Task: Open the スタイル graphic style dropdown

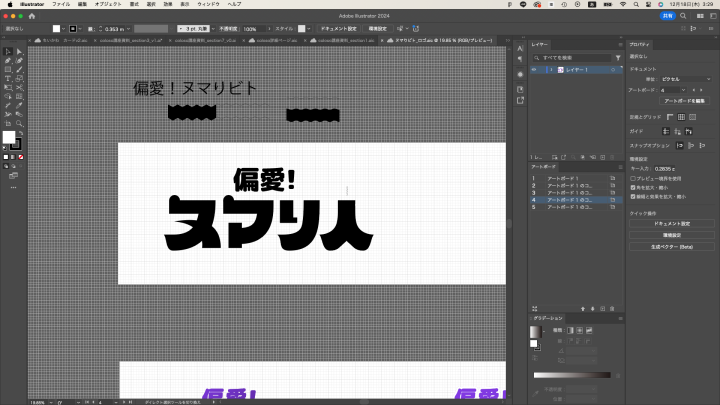Action: [309, 29]
